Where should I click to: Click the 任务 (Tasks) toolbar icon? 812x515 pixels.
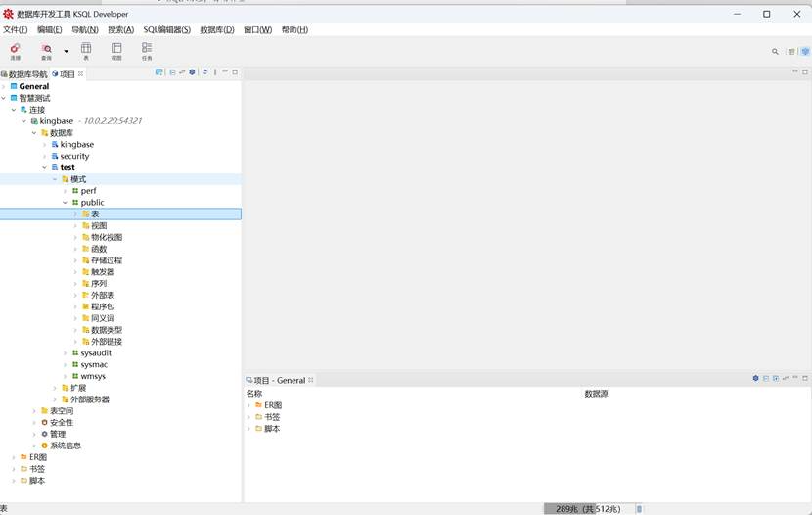coord(147,49)
